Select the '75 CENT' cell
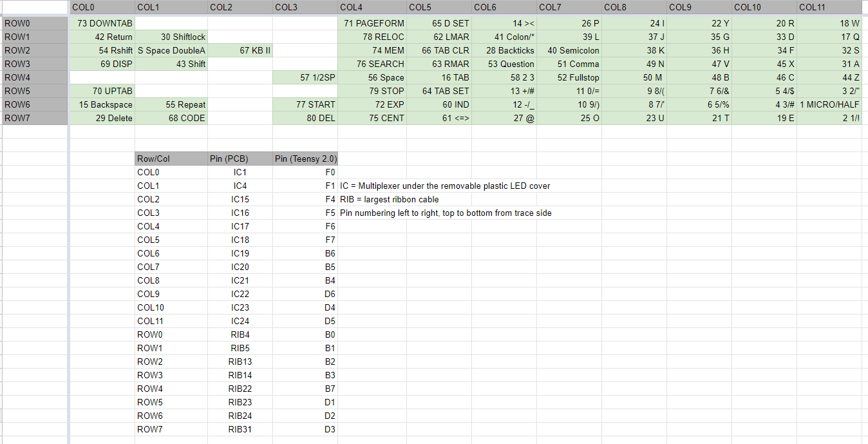 pyautogui.click(x=372, y=118)
